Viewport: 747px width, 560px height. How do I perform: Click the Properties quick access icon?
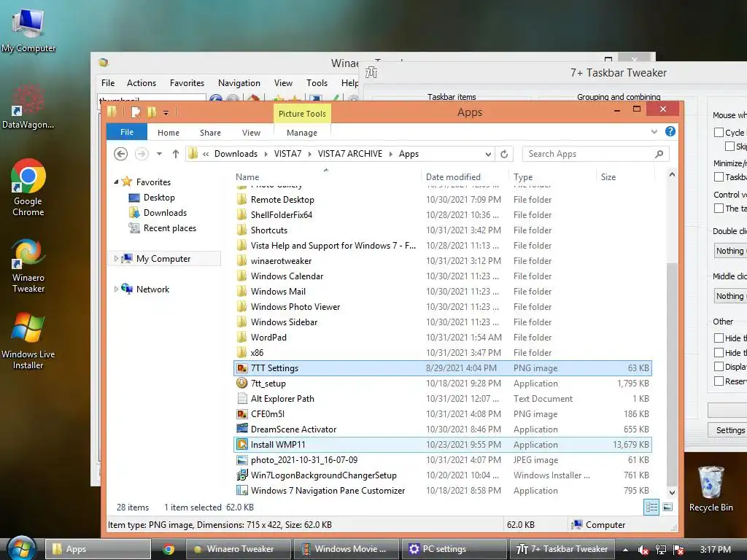[136, 112]
